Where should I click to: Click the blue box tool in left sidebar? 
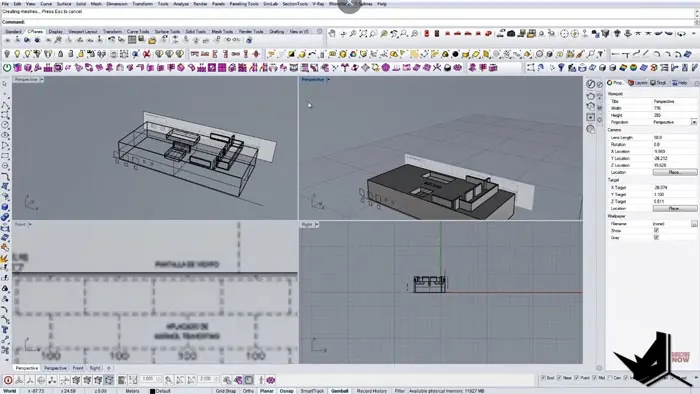tap(5, 207)
